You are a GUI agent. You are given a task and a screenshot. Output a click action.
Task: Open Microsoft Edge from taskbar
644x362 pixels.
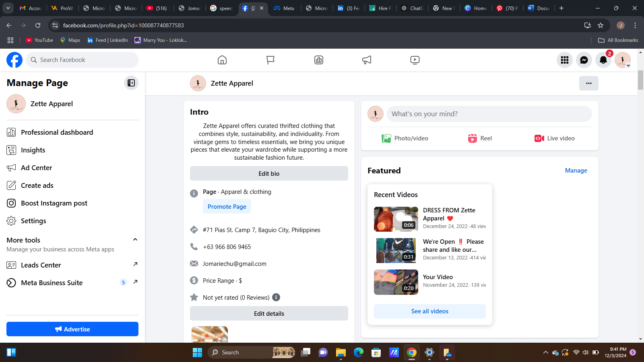(x=359, y=352)
